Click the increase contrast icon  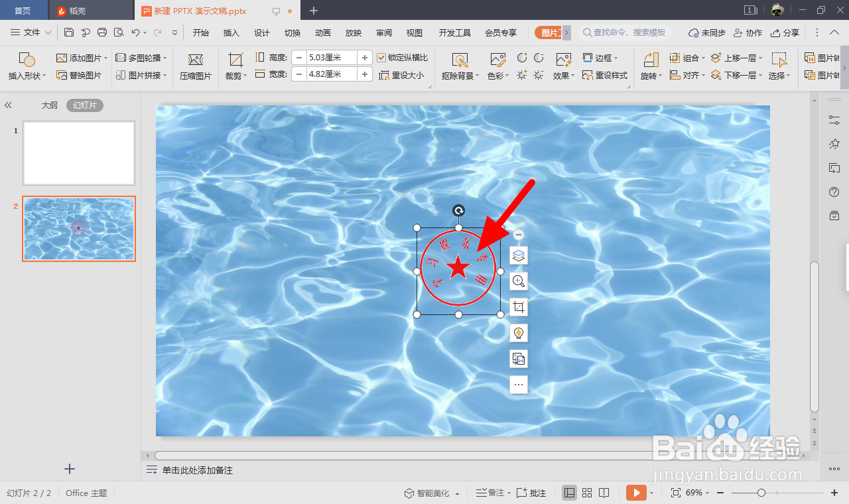(522, 58)
